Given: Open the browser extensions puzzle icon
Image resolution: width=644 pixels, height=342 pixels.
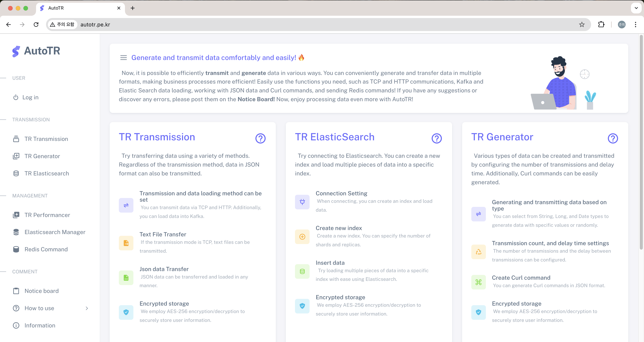Looking at the screenshot, I should [601, 25].
